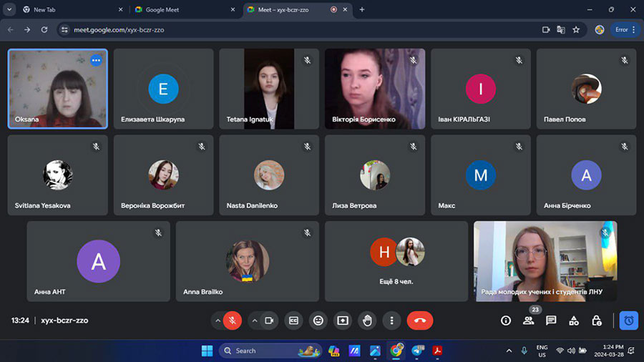Image resolution: width=644 pixels, height=362 pixels.
Task: Click the tray microphone indicator
Action: (x=524, y=351)
